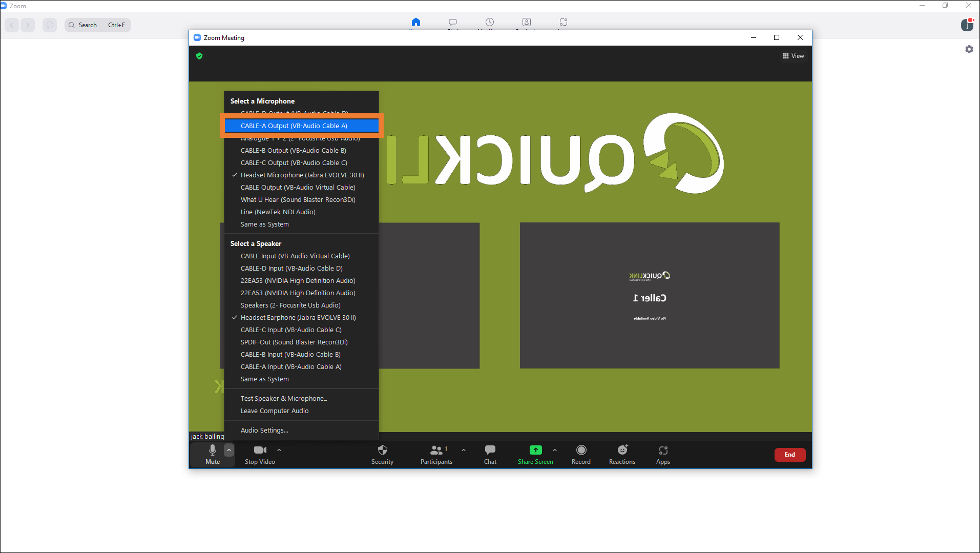Click Caller 1 video tile
This screenshot has width=980, height=553.
tap(650, 295)
